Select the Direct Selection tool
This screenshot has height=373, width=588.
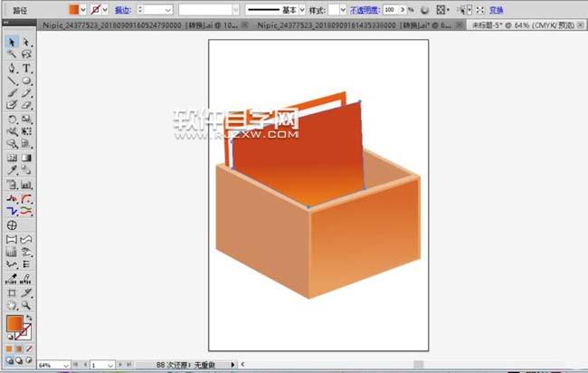tap(26, 42)
